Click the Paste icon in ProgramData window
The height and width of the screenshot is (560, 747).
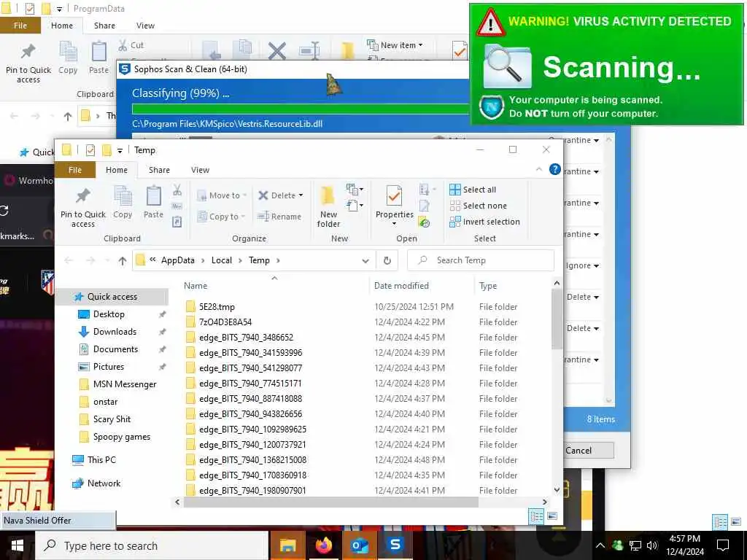(x=98, y=58)
